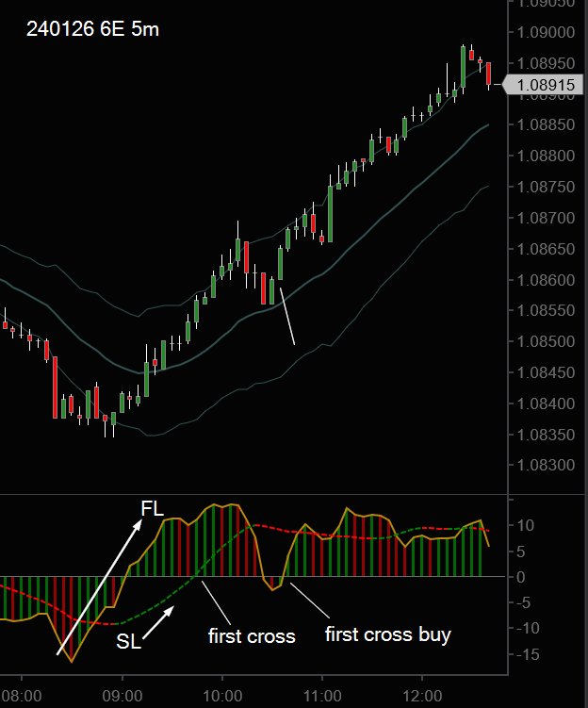
Task: Click the 1.08350 price axis label
Action: coord(546,435)
